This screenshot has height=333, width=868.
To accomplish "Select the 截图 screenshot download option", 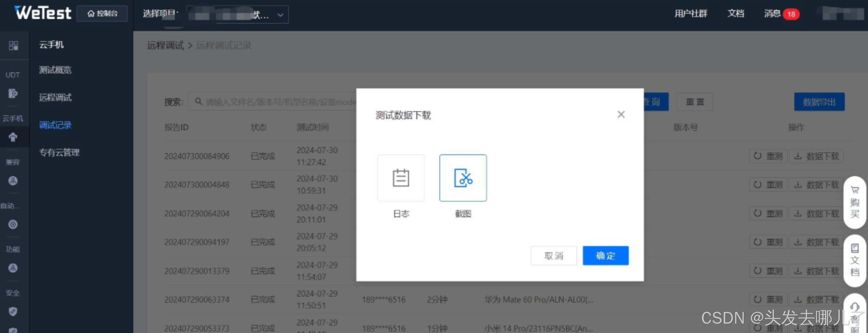I will point(463,178).
